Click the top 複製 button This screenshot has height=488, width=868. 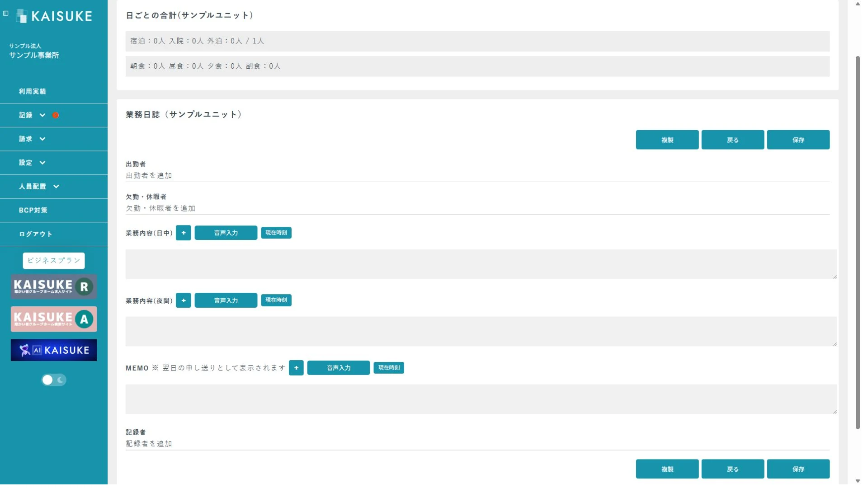667,140
